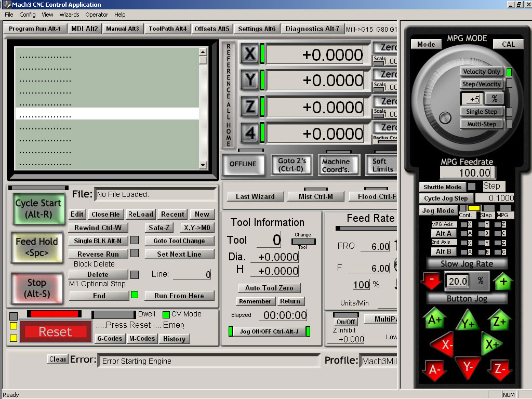Click the Cycle Jog Step button
532x399 pixels.
point(445,198)
